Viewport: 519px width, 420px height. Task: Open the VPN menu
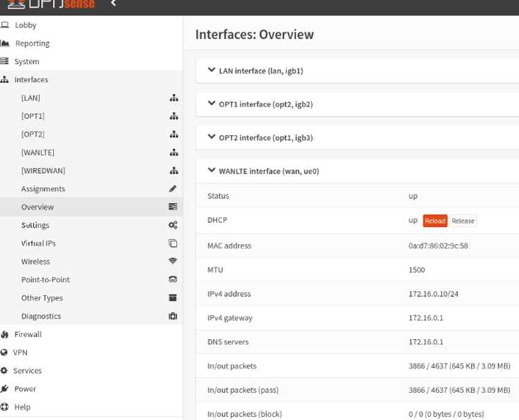click(20, 352)
